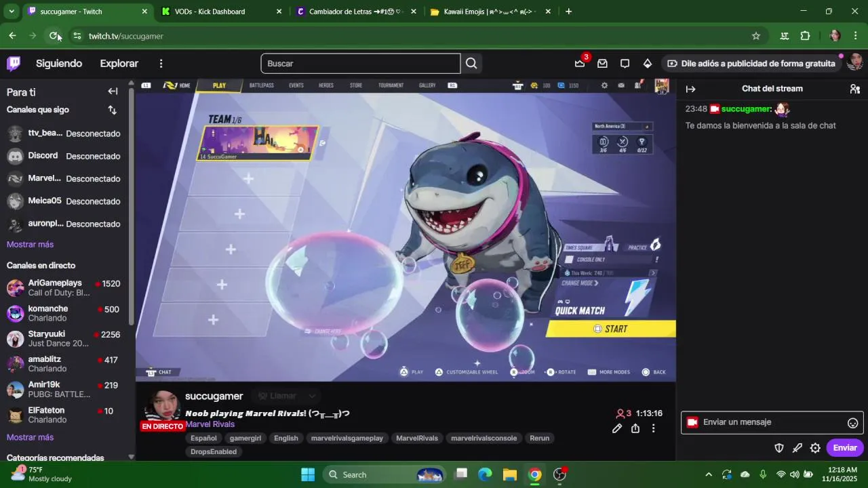The image size is (868, 488).
Task: Open whispers chat bubble icon
Action: (625, 64)
